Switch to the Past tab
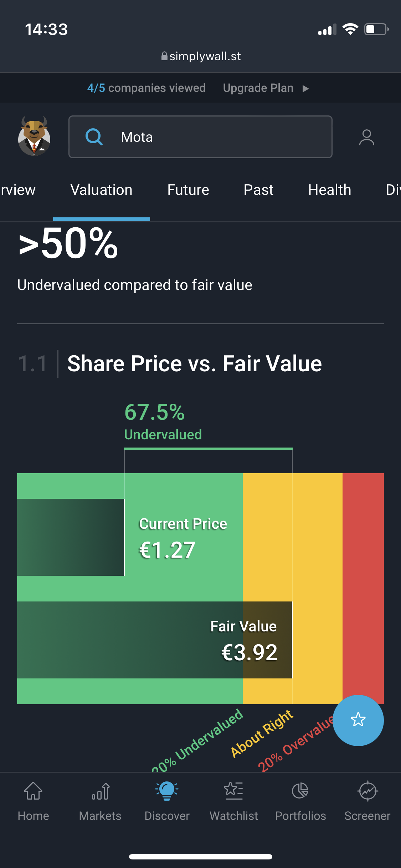The width and height of the screenshot is (401, 868). pyautogui.click(x=258, y=190)
